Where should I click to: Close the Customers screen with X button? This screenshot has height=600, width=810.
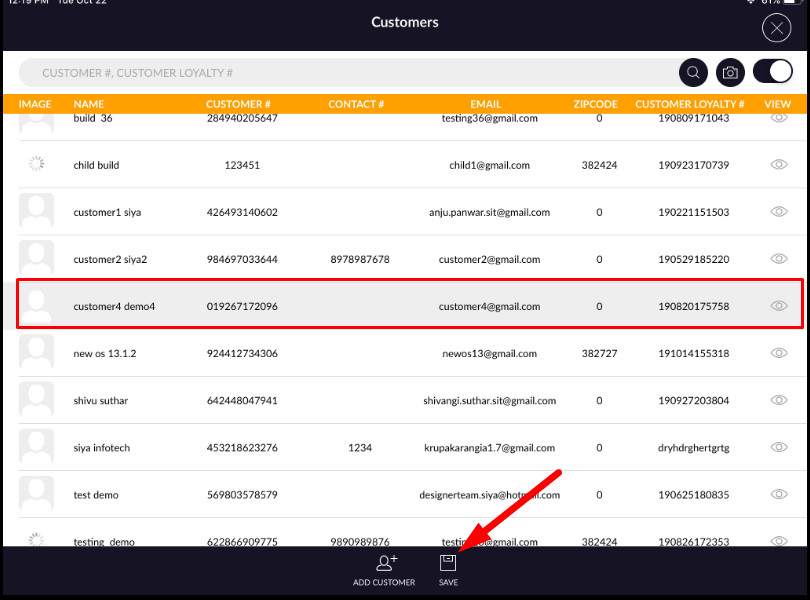[776, 27]
